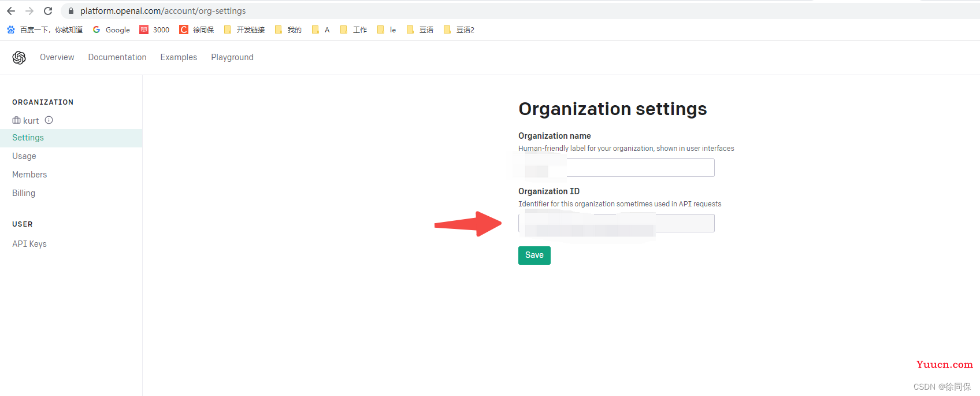980x396 pixels.
Task: Open the 工作 bookmark folder
Action: click(x=354, y=29)
